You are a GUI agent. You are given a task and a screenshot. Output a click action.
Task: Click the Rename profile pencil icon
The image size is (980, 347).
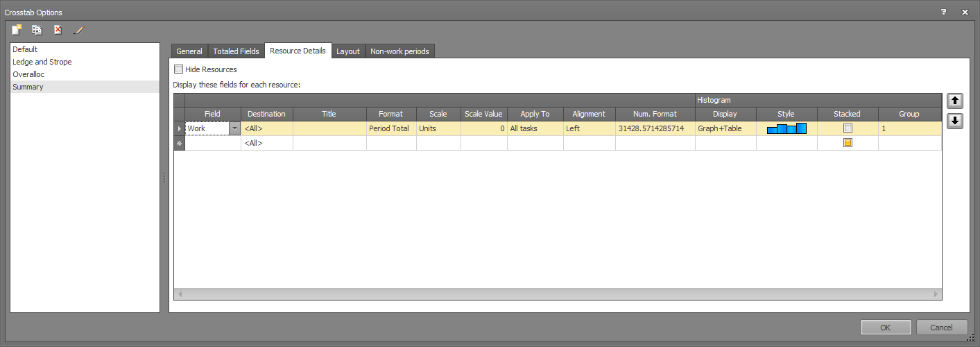(x=79, y=30)
